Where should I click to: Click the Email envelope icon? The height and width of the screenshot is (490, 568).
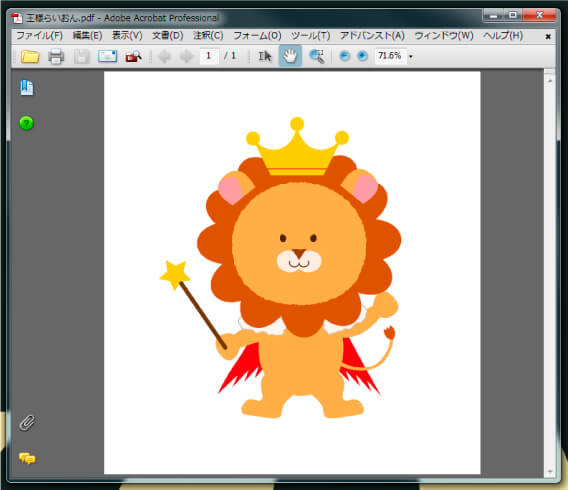tap(107, 56)
